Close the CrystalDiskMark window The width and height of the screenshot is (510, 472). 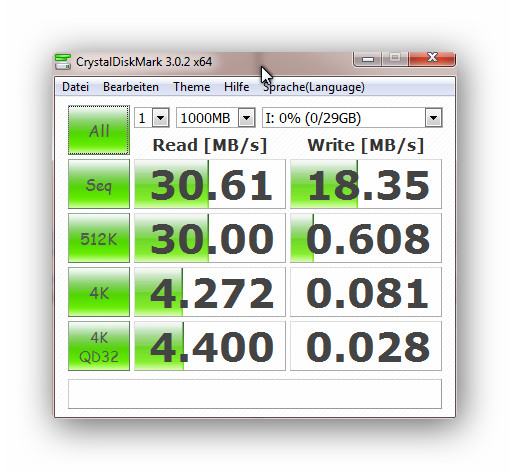pyautogui.click(x=432, y=59)
